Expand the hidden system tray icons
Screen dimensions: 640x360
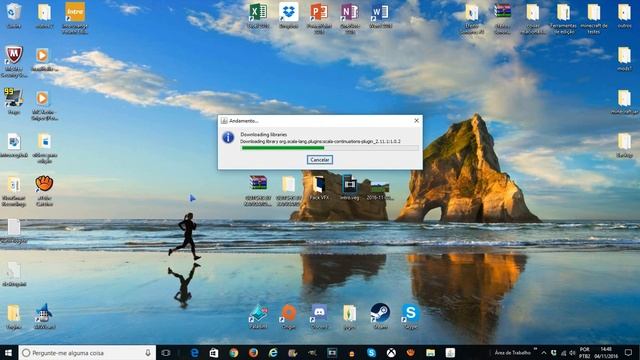544,353
